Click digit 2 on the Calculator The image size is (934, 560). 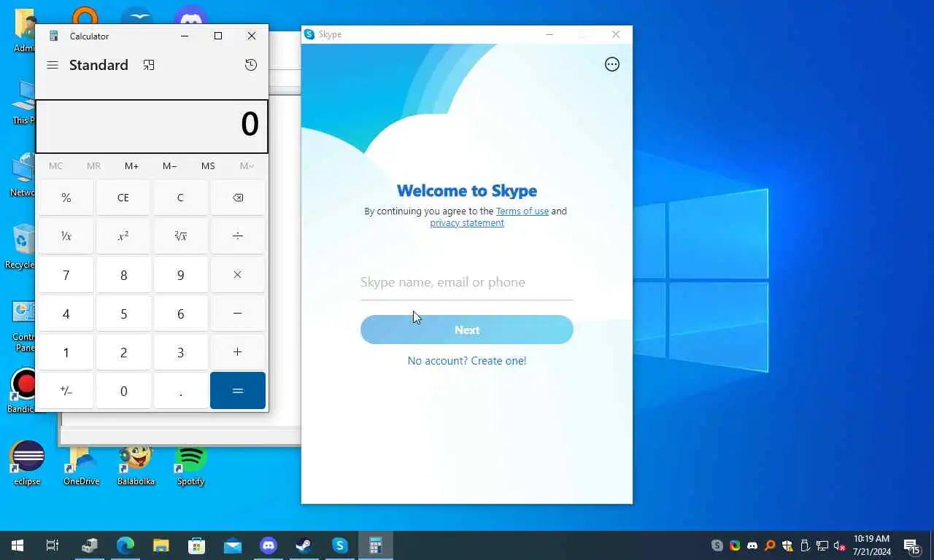tap(123, 352)
